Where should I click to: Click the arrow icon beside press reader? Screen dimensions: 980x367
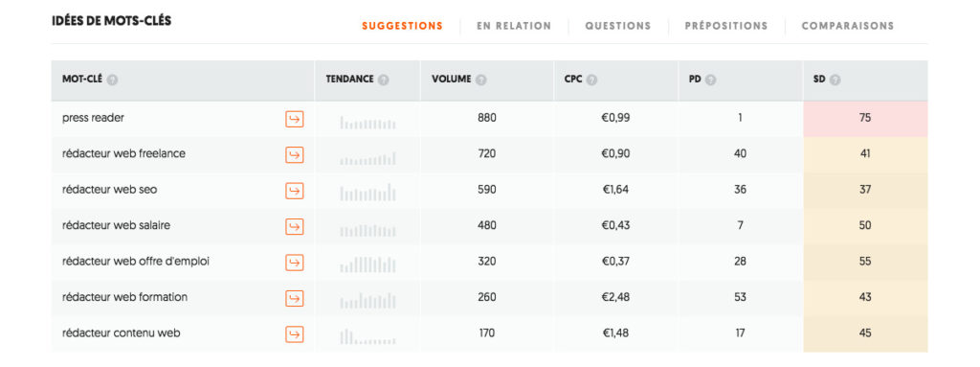click(x=295, y=119)
